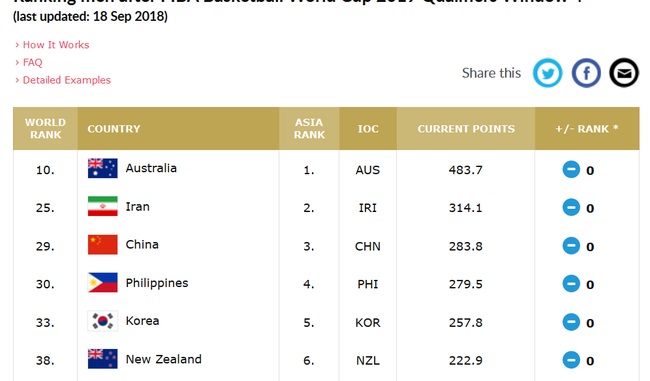Share the ranking on Facebook

586,73
